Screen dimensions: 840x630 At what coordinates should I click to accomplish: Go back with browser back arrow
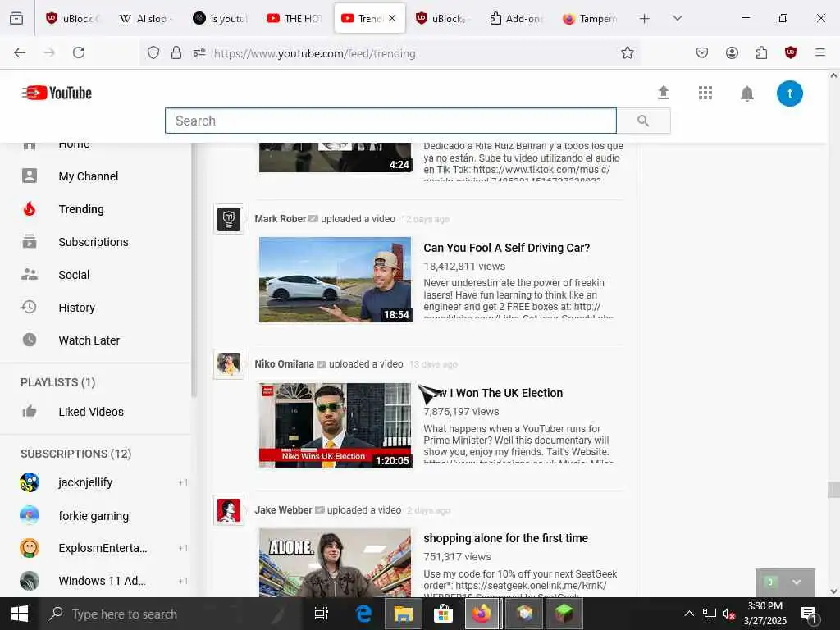pyautogui.click(x=20, y=52)
